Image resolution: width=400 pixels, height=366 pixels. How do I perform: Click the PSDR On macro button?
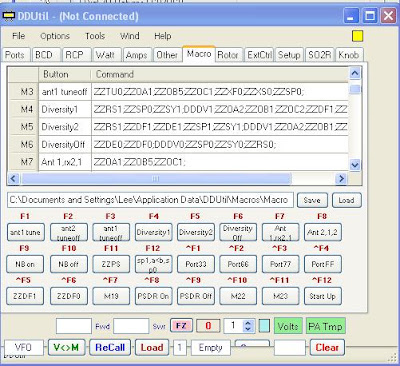tap(154, 296)
